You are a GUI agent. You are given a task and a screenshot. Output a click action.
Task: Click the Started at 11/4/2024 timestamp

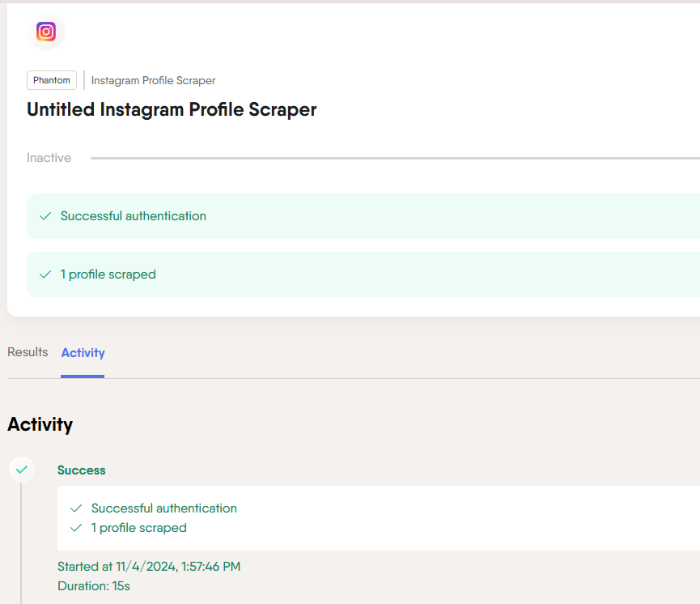tap(149, 567)
